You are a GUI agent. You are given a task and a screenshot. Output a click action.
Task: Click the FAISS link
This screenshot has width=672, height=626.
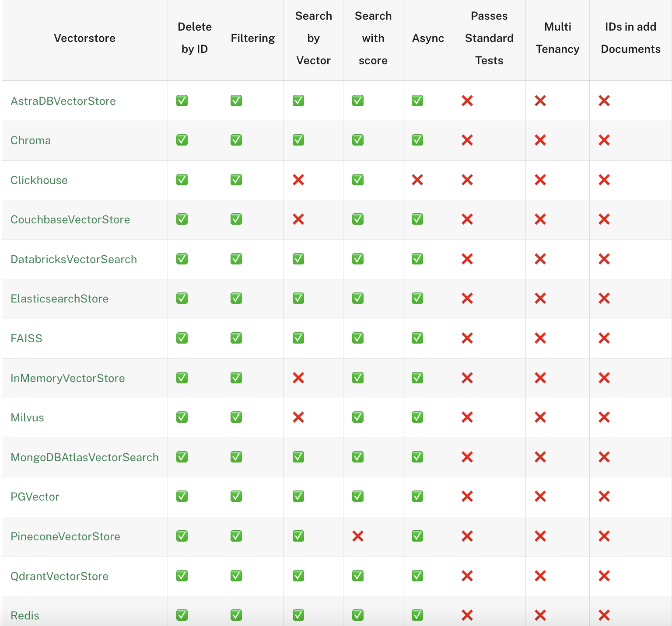(x=26, y=338)
